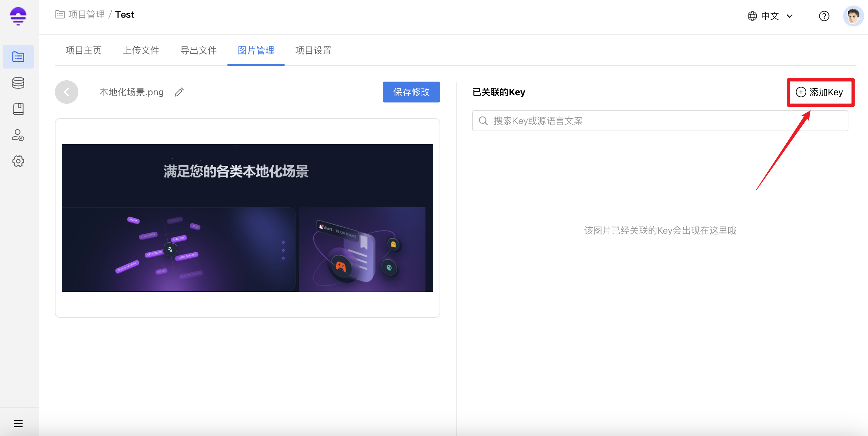The image size is (868, 436).
Task: Click the Test breadcrumb
Action: tap(124, 14)
